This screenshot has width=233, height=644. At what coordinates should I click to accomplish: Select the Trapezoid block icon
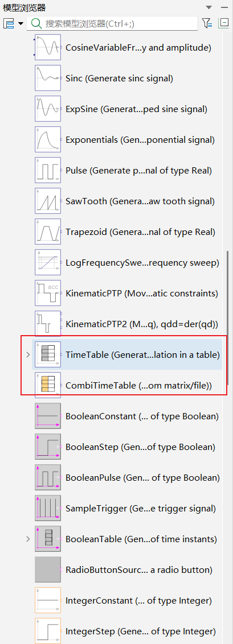[x=48, y=232]
